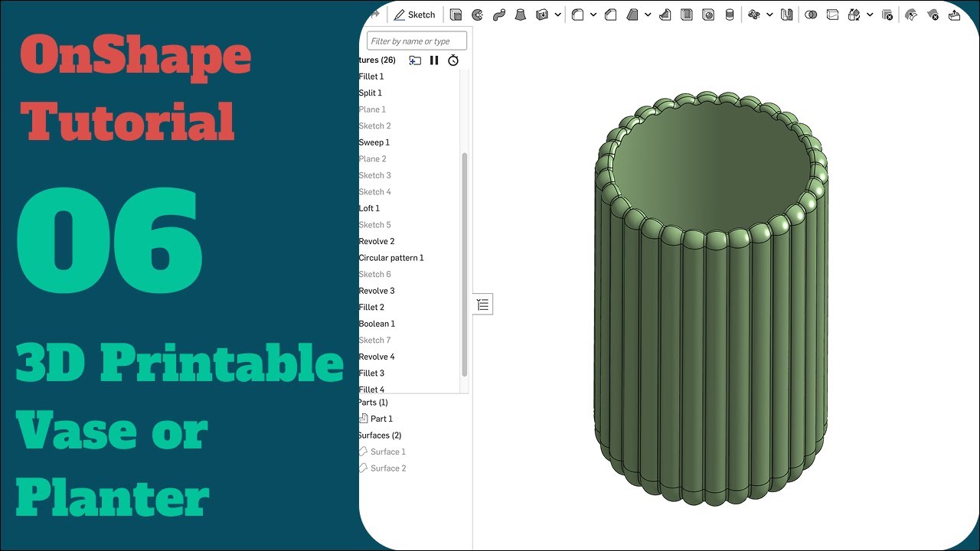The height and width of the screenshot is (551, 980).
Task: Select Surface 2 in surfaces list
Action: [388, 468]
